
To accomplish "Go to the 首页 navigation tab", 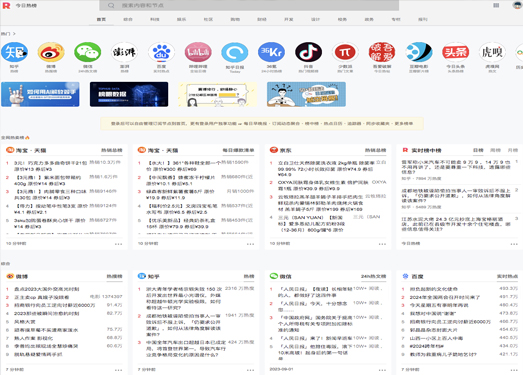I will pyautogui.click(x=101, y=19).
